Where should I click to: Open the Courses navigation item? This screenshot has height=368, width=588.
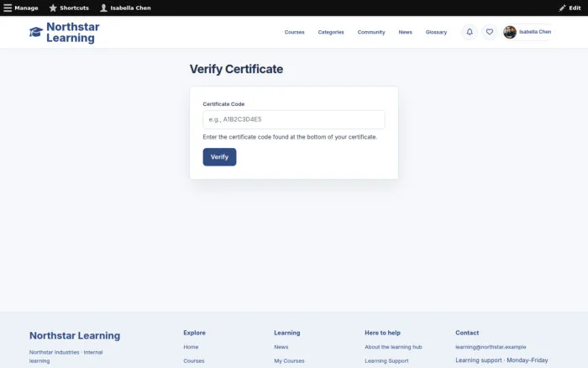(x=294, y=32)
